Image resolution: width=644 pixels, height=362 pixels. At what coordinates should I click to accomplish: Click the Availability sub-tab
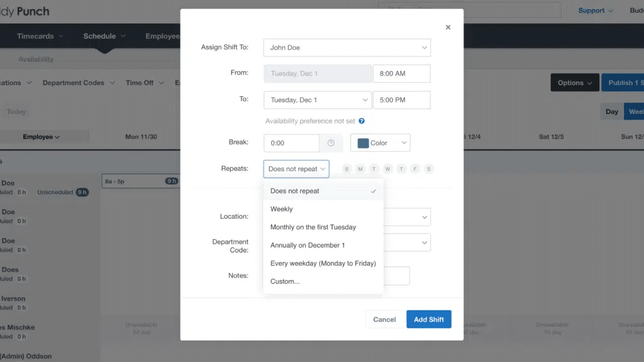[x=36, y=59]
